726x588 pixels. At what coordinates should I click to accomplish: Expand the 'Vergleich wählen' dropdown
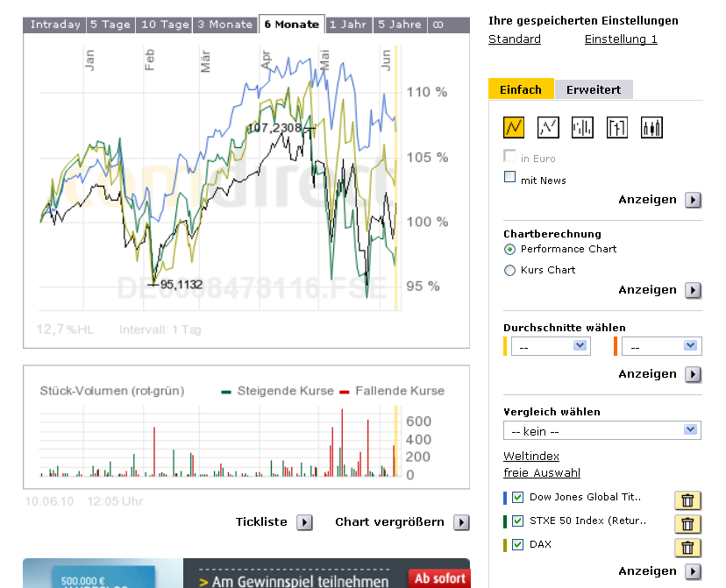point(601,430)
